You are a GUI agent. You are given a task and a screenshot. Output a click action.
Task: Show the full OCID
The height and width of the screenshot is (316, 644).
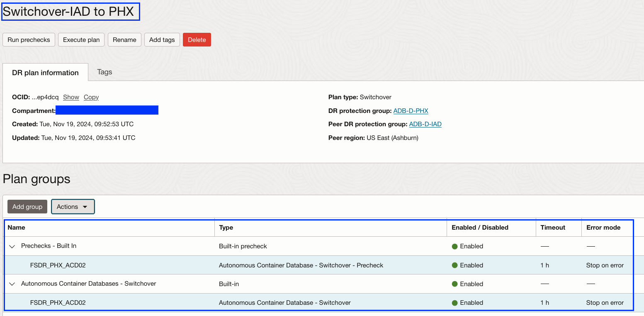(x=71, y=97)
